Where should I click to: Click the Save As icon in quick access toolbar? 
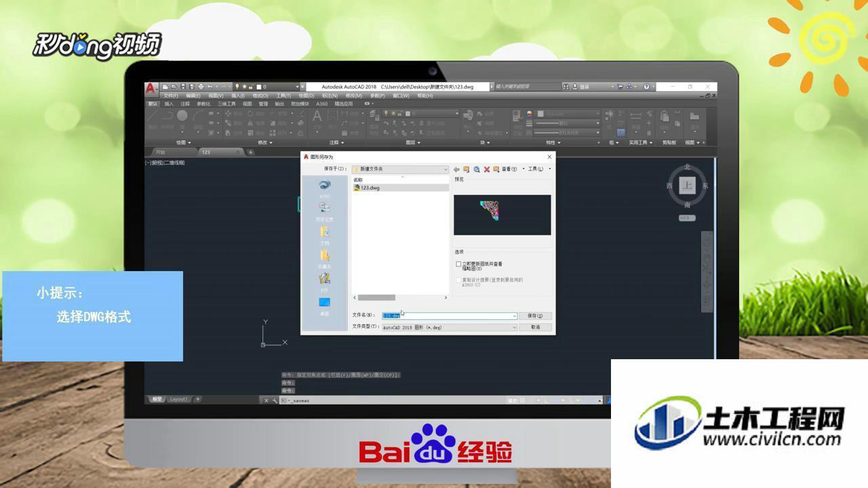pyautogui.click(x=192, y=87)
